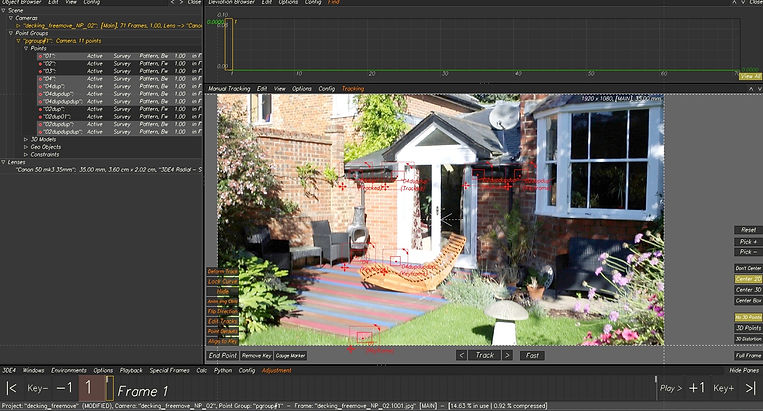Step forward one frame with +1
Image resolution: width=763 pixels, height=411 pixels.
[697, 388]
